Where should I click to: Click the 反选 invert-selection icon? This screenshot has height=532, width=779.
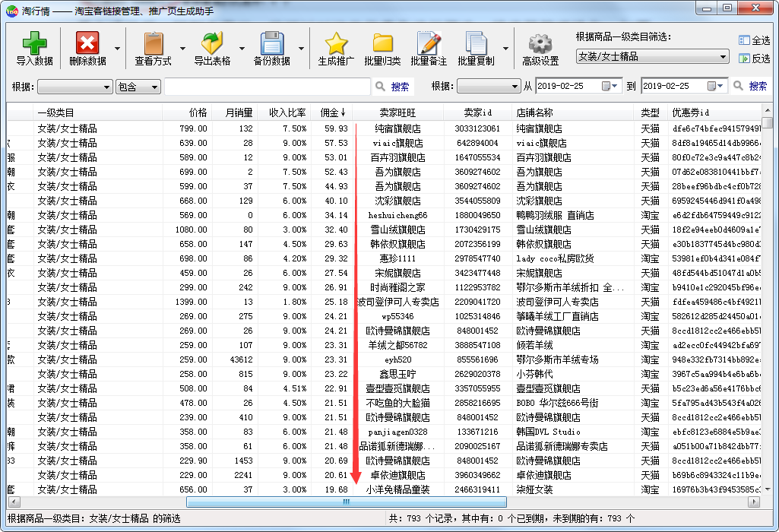744,59
